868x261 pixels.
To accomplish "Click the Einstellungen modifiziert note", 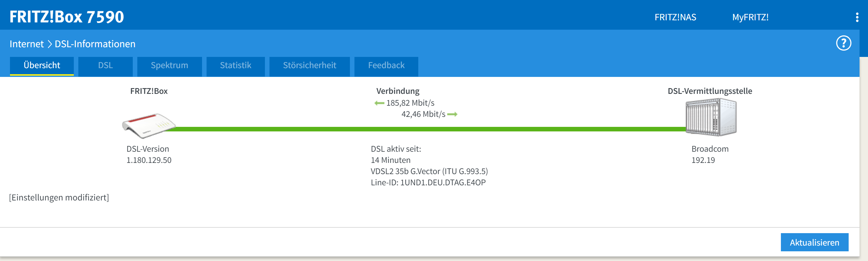I will click(59, 197).
